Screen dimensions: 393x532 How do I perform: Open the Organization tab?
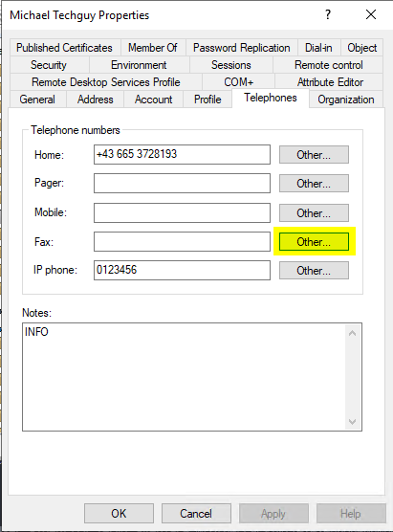[346, 100]
